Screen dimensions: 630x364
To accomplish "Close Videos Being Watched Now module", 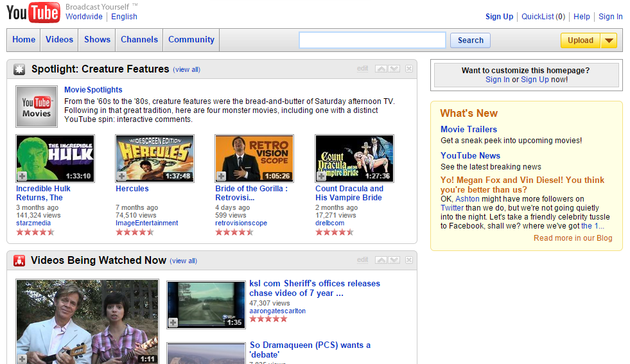I will [x=409, y=260].
